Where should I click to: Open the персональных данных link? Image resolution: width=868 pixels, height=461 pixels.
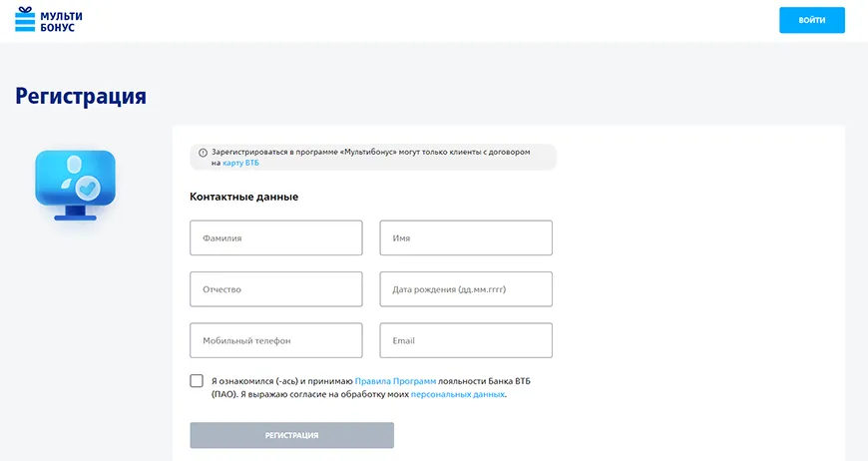[x=457, y=394]
